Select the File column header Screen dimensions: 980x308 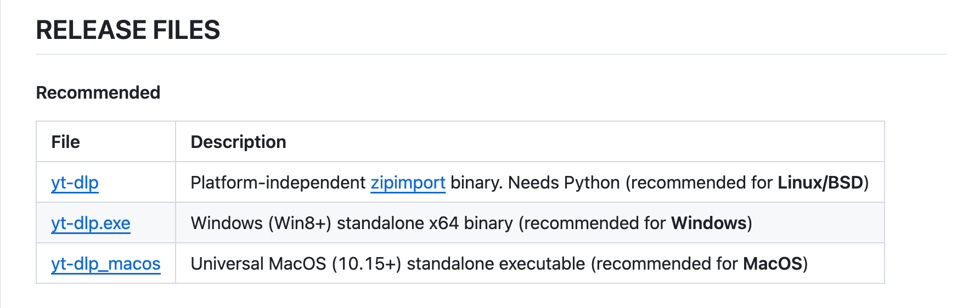coord(65,142)
